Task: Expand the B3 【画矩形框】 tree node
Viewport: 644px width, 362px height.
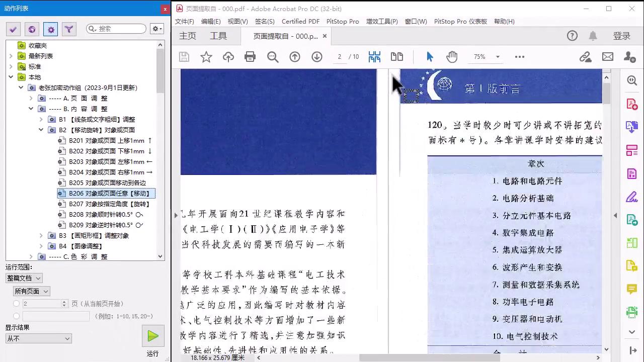Action: pyautogui.click(x=41, y=235)
